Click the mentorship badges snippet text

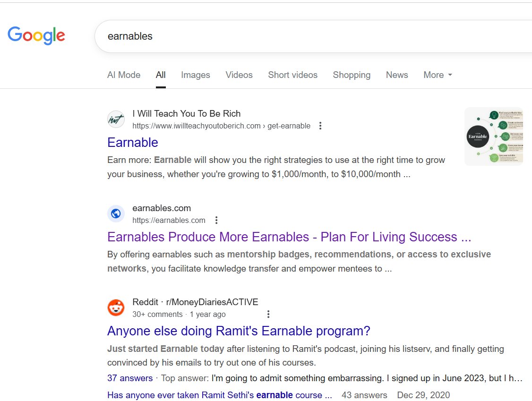point(299,262)
